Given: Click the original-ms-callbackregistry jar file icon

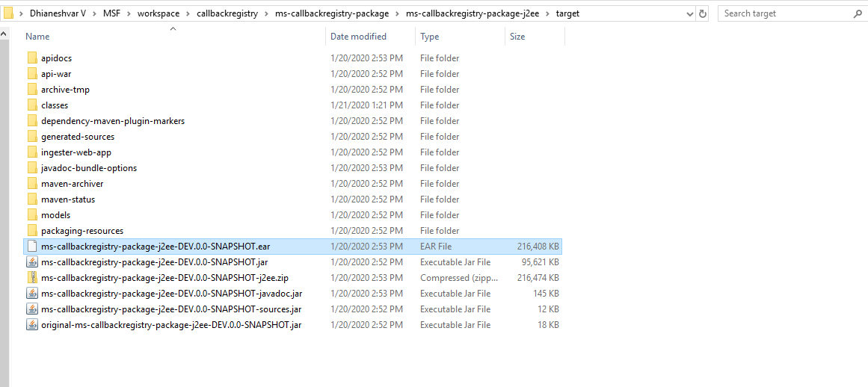Looking at the screenshot, I should [32, 325].
